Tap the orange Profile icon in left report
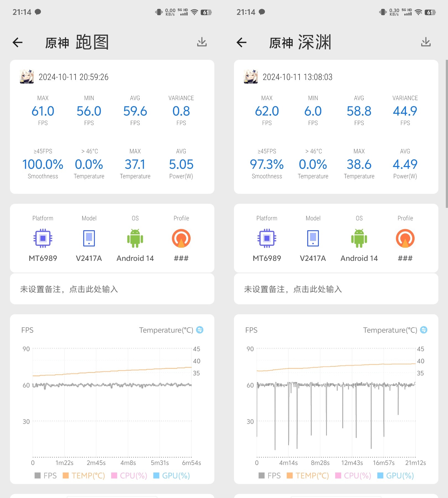 pos(181,238)
